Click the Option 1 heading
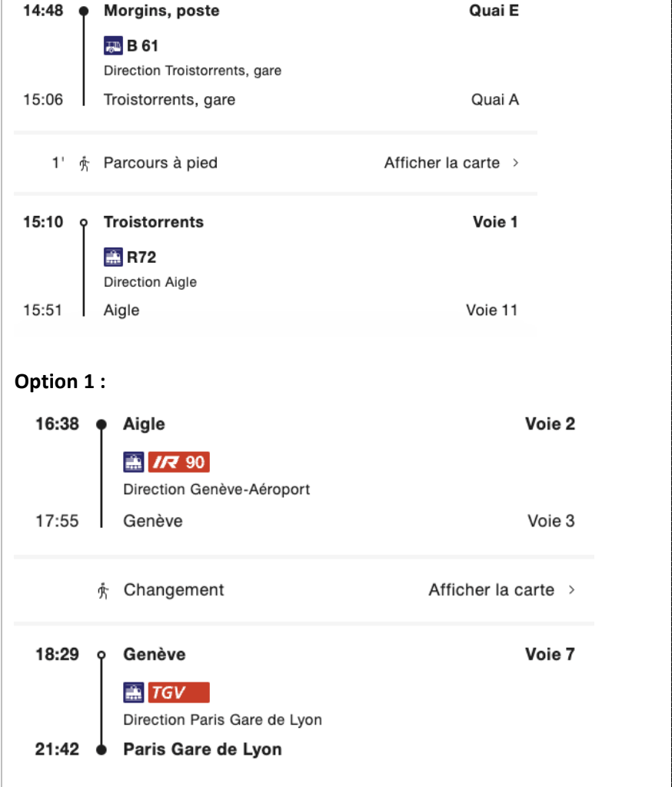 click(60, 382)
